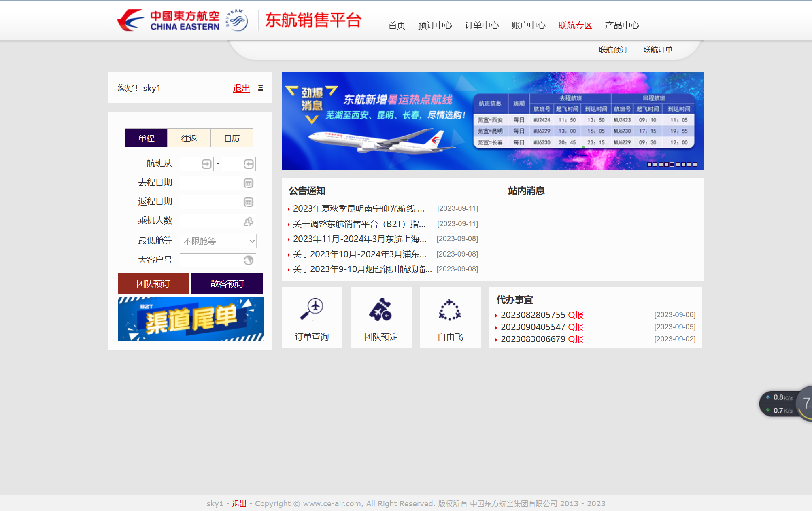Open the 渠道尾单 promotional banner
812x511 pixels.
[x=190, y=319]
